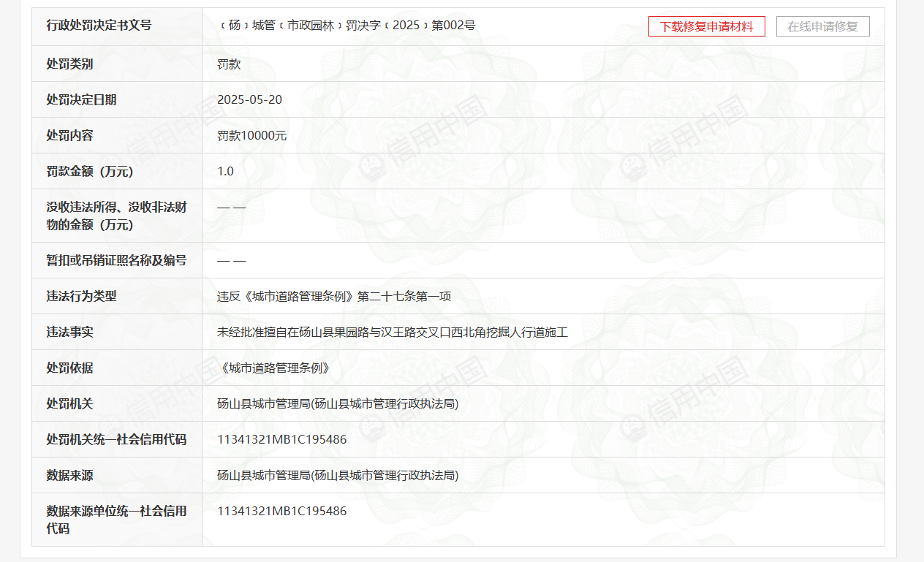Select the text 罚款10000元
The width and height of the screenshot is (924, 562).
[x=251, y=136]
